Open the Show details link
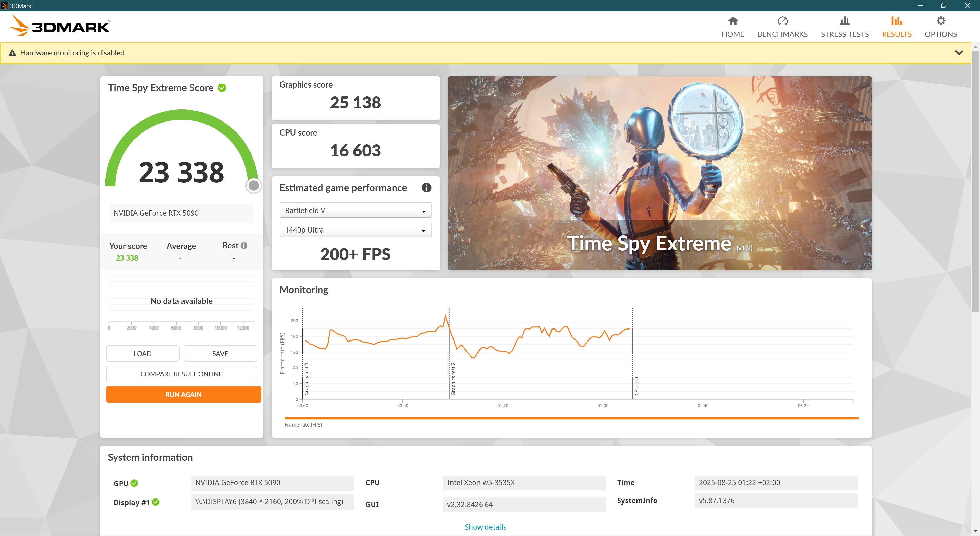Image resolution: width=980 pixels, height=536 pixels. (485, 527)
